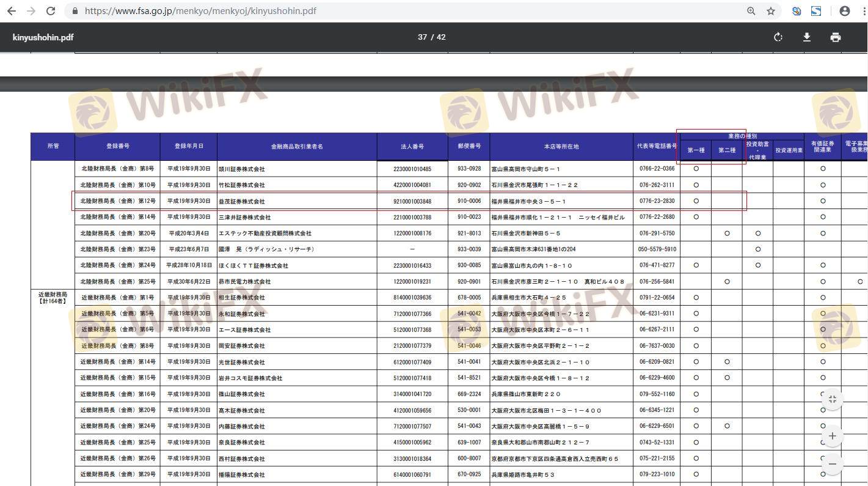868x486 pixels.
Task: View site security lock info
Action: pos(75,11)
